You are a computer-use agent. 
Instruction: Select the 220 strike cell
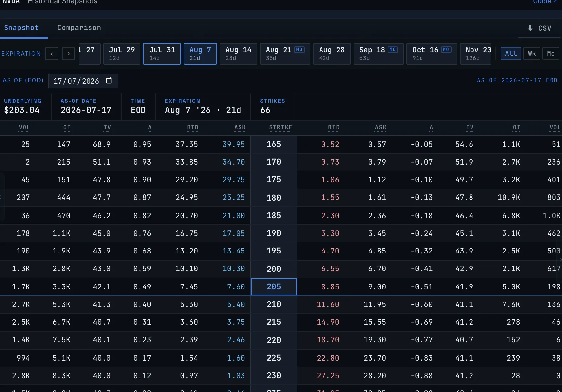274,340
